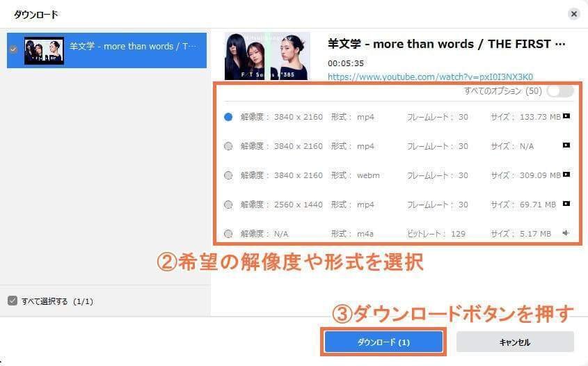Select 3840 x 2160 mp4 133.73 MB option
This screenshot has width=588, height=366.
tap(228, 117)
